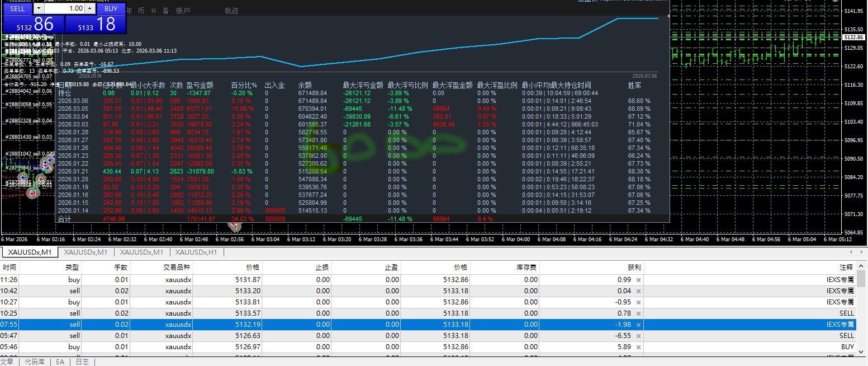Click chart order label #28804705 sell 0.07

click(29, 77)
